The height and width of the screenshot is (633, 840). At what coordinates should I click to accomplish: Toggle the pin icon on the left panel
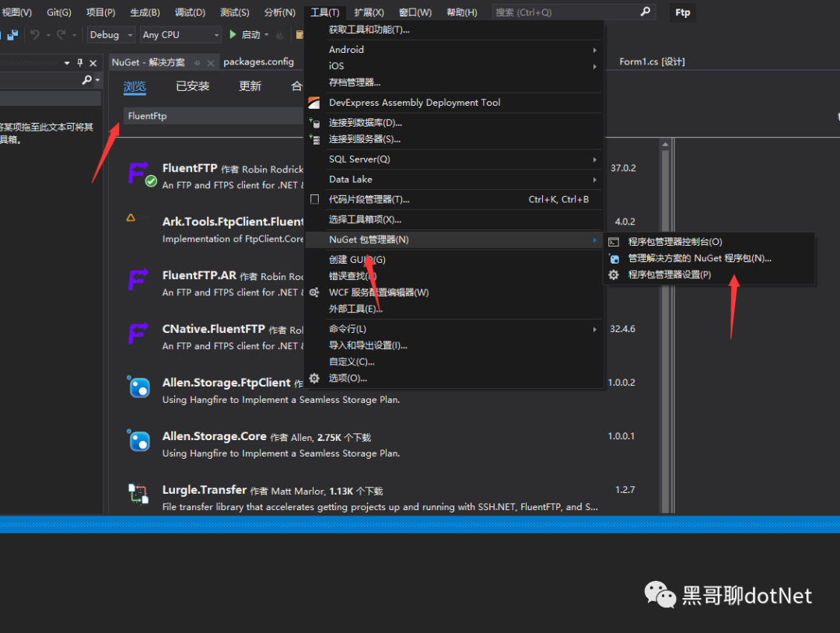tap(79, 63)
